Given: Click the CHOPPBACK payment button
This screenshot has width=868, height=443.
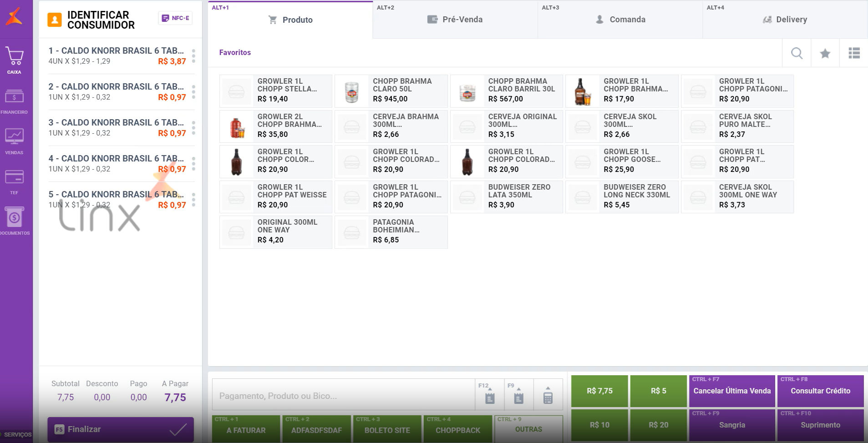Looking at the screenshot, I should coord(457,429).
